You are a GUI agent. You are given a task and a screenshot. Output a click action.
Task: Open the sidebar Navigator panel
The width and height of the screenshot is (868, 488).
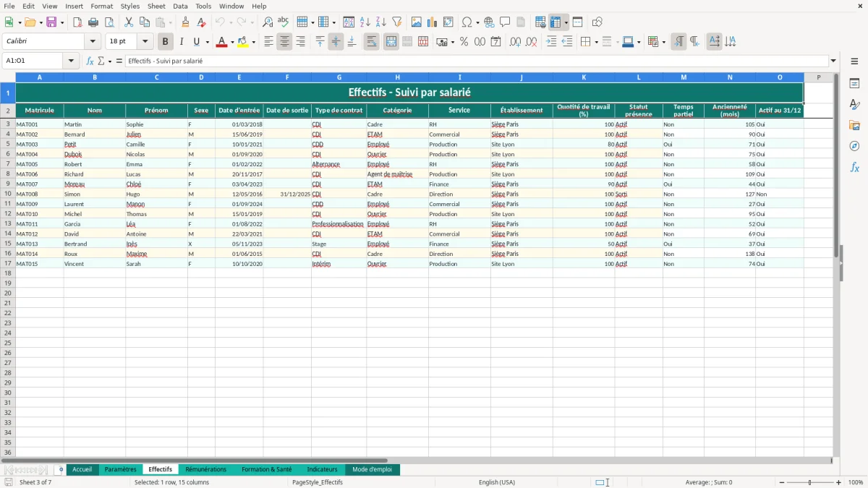854,146
